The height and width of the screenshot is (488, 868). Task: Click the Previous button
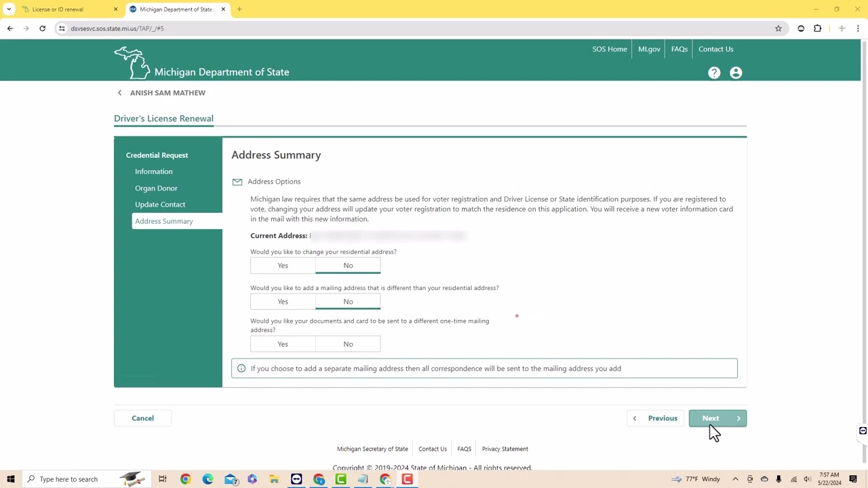[x=655, y=418]
